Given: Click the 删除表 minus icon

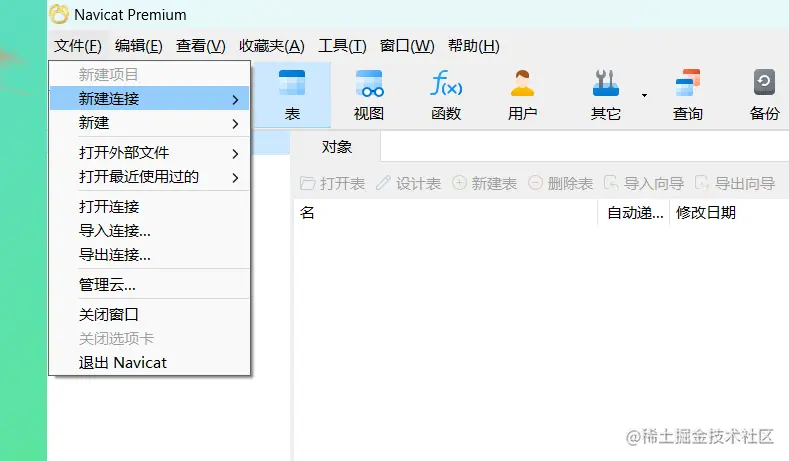Looking at the screenshot, I should click(x=535, y=183).
